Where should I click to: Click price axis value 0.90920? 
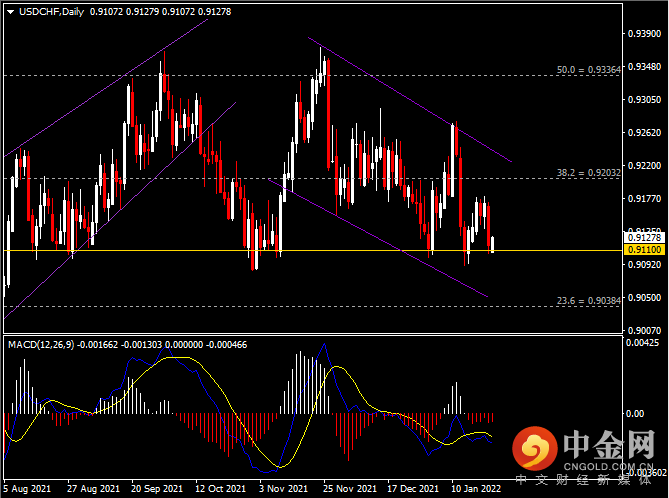(x=644, y=265)
